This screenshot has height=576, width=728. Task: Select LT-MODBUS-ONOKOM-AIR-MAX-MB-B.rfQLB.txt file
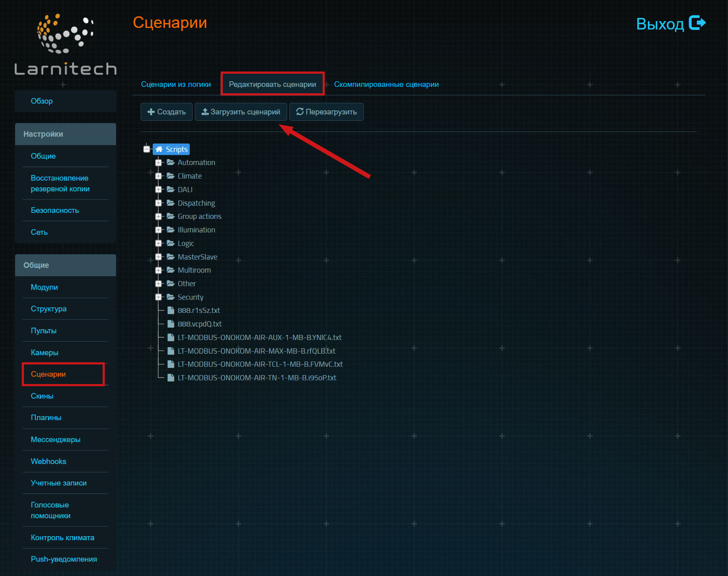coord(256,351)
